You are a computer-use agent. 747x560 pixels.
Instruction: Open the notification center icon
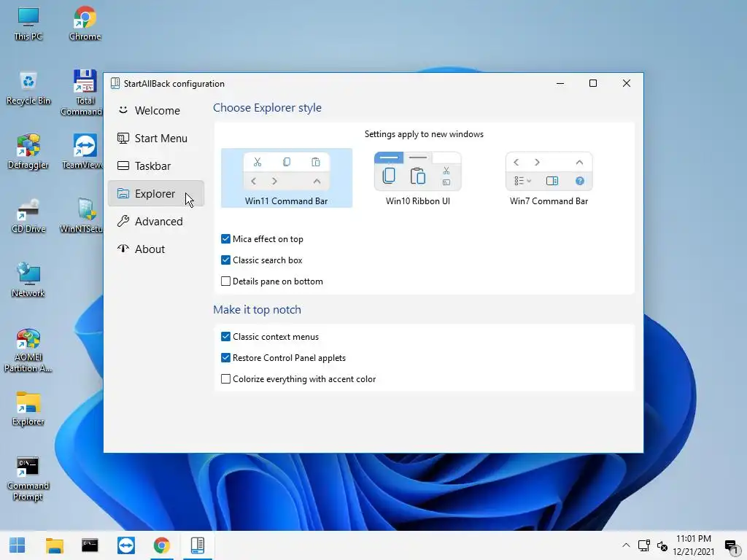(x=731, y=545)
